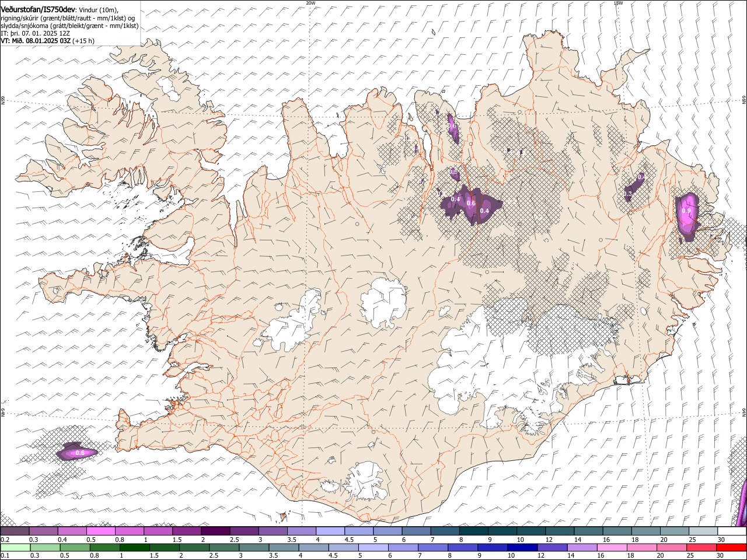Pick the bright pink 0.5 swatch in upper legend
Viewport: 747px width, 560px height.
(x=101, y=531)
